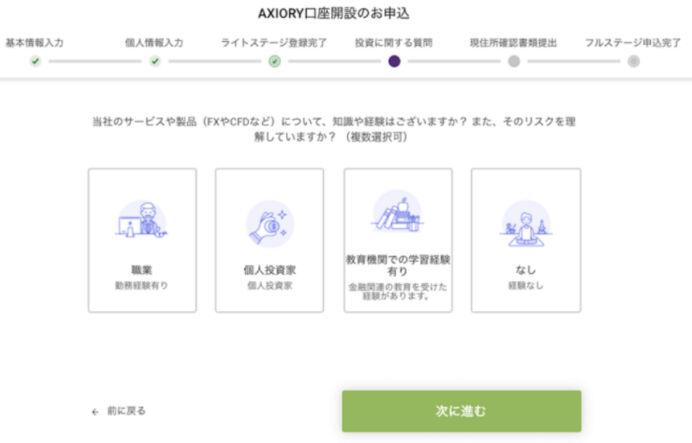Click the question text about FXやCFD
Screen dimensions: 692x443
tap(334, 129)
